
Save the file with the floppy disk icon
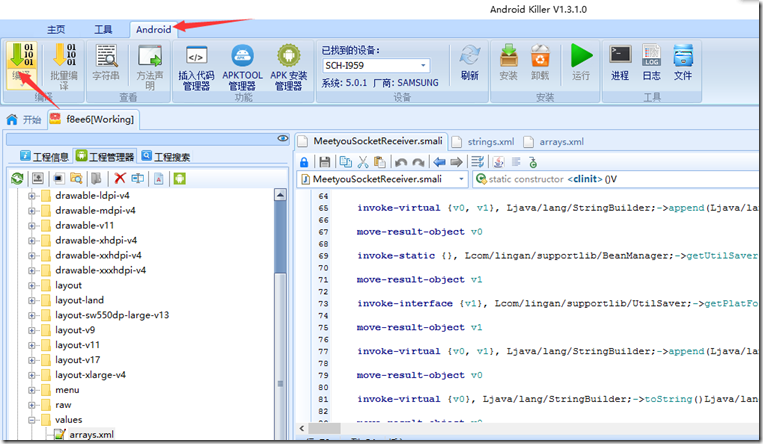tap(325, 162)
